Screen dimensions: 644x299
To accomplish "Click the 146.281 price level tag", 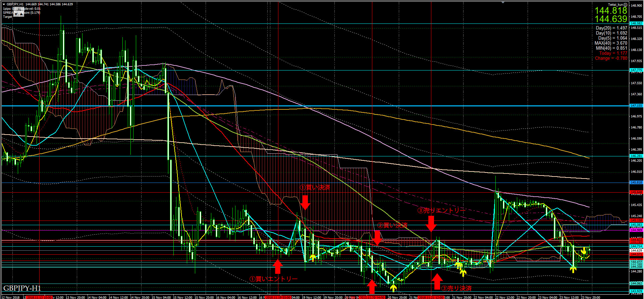I will [636, 156].
